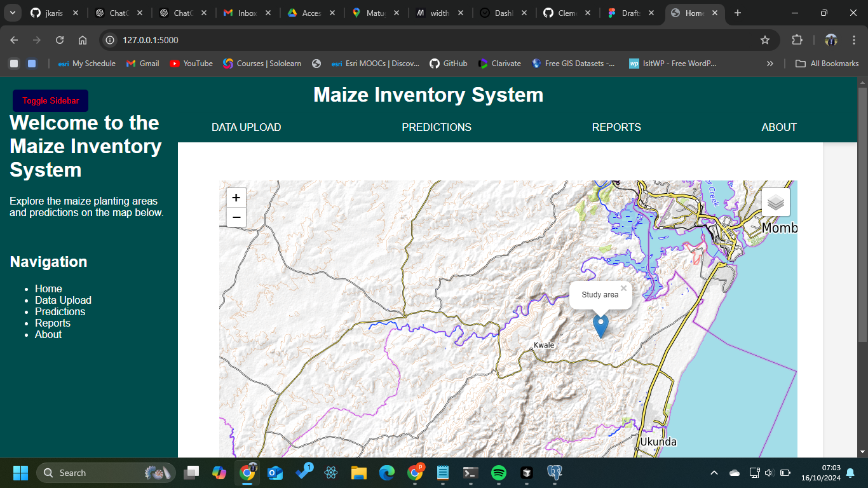Open the map layers control
The width and height of the screenshot is (868, 488).
(776, 202)
